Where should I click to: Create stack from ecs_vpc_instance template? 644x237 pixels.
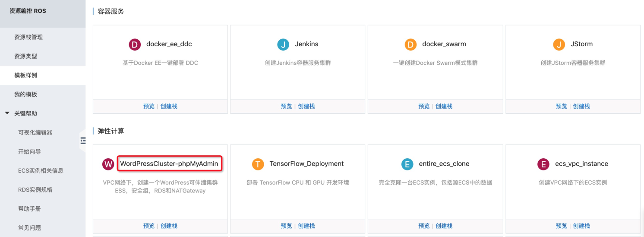581,226
